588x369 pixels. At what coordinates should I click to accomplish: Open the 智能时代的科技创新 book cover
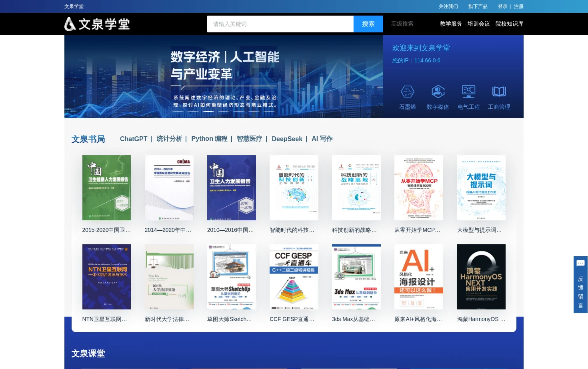coord(294,187)
